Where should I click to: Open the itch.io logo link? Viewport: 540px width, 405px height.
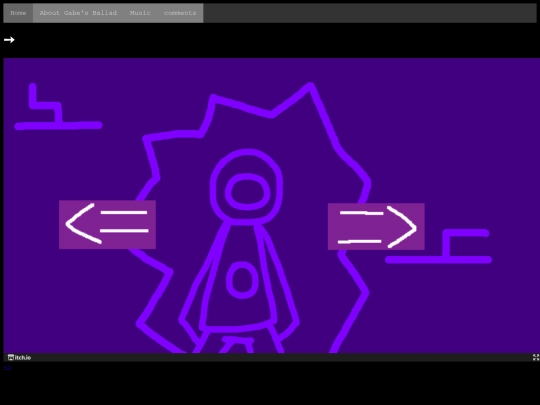point(19,357)
